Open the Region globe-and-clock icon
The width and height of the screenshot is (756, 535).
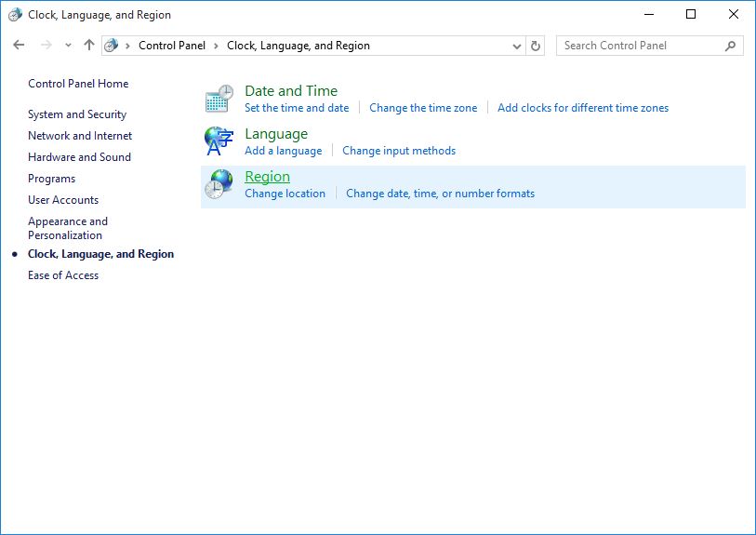(219, 184)
